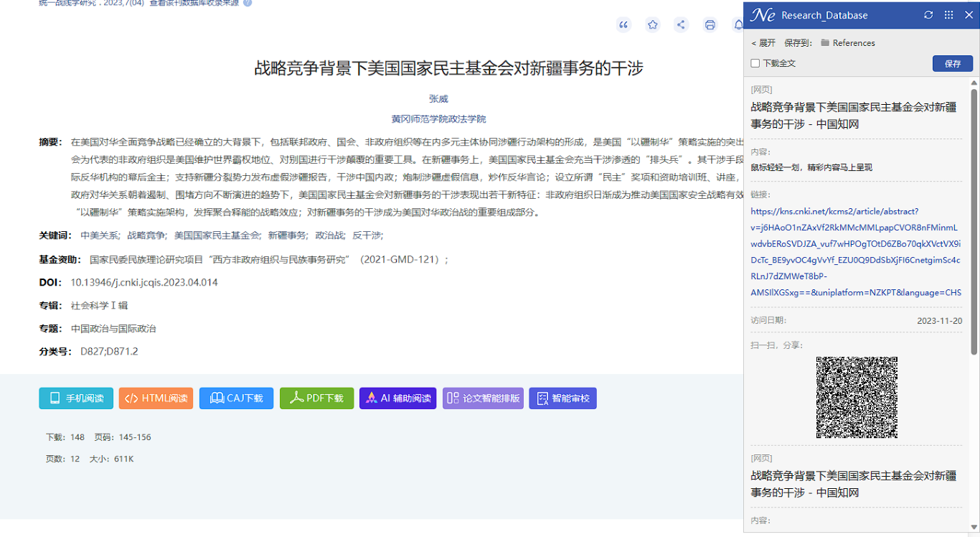This screenshot has width=980, height=537.
Task: Click keyword 美国国家民主基金会
Action: [x=217, y=235]
